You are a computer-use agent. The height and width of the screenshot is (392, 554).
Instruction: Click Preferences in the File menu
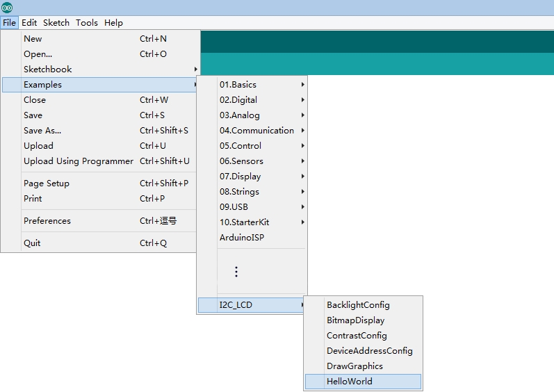pyautogui.click(x=47, y=221)
